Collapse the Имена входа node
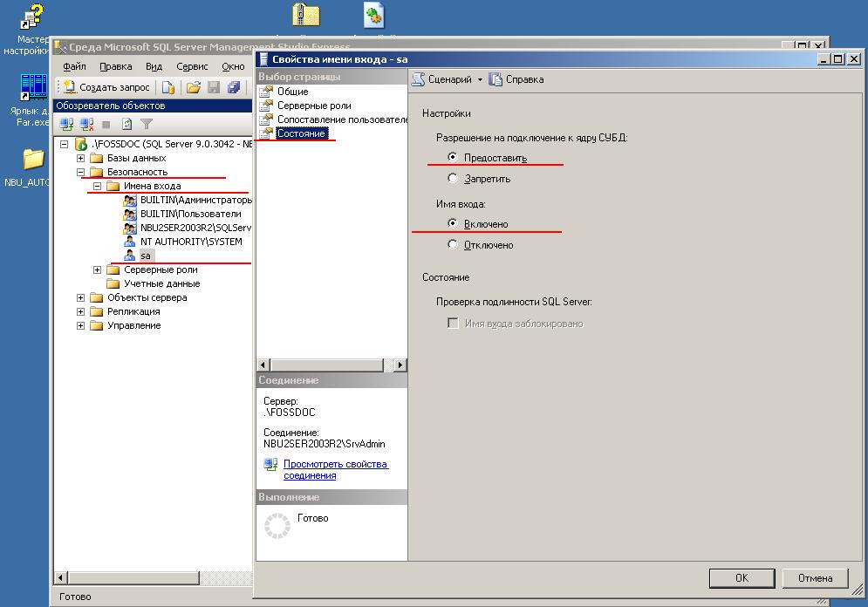The image size is (868, 607). click(98, 186)
